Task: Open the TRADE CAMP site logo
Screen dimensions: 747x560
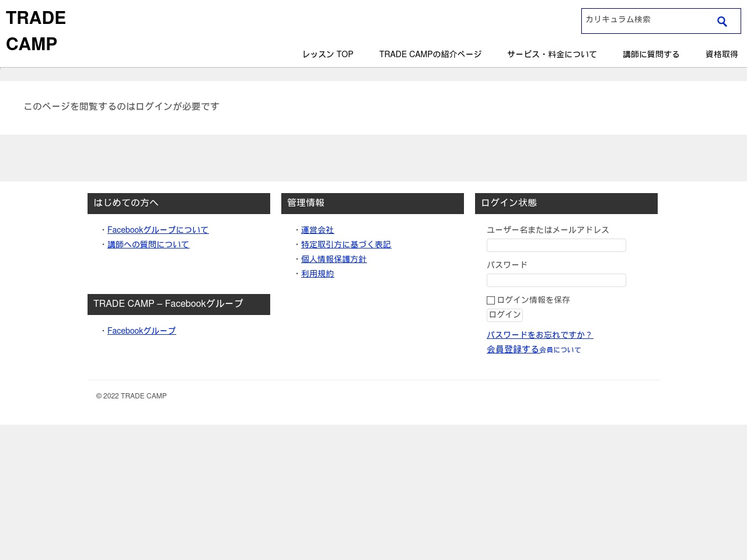Action: click(36, 31)
